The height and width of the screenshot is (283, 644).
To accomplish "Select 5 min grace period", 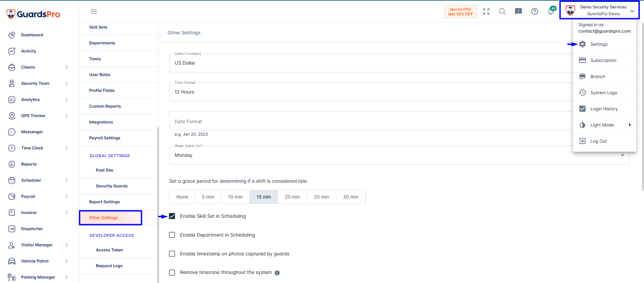I will coord(208,197).
